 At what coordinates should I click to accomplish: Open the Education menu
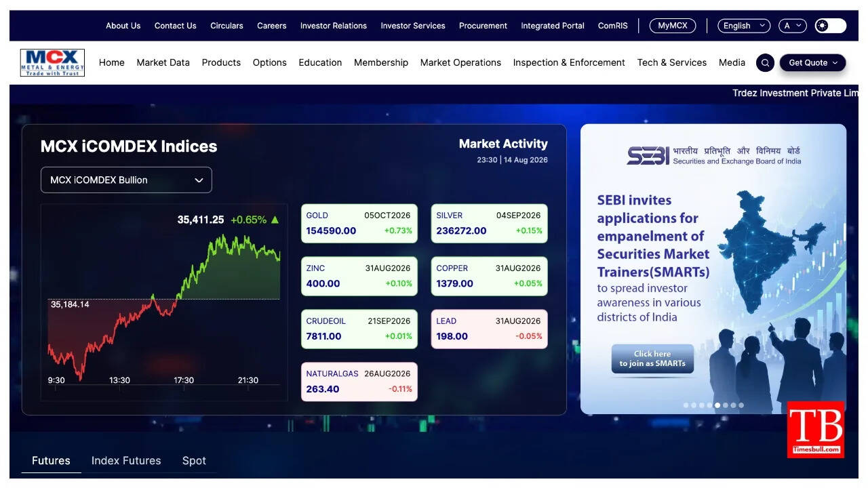click(x=320, y=62)
